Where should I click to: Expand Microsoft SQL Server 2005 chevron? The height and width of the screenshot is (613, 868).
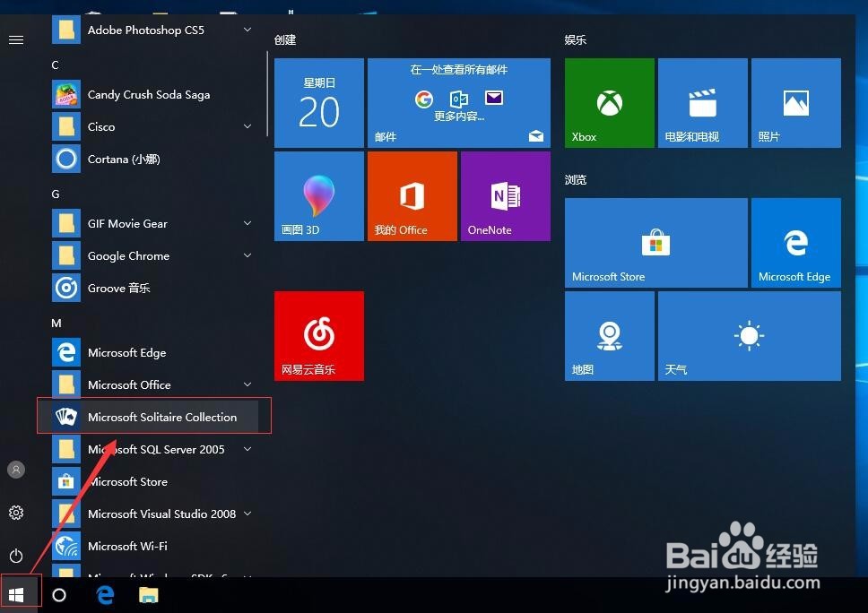click(247, 449)
